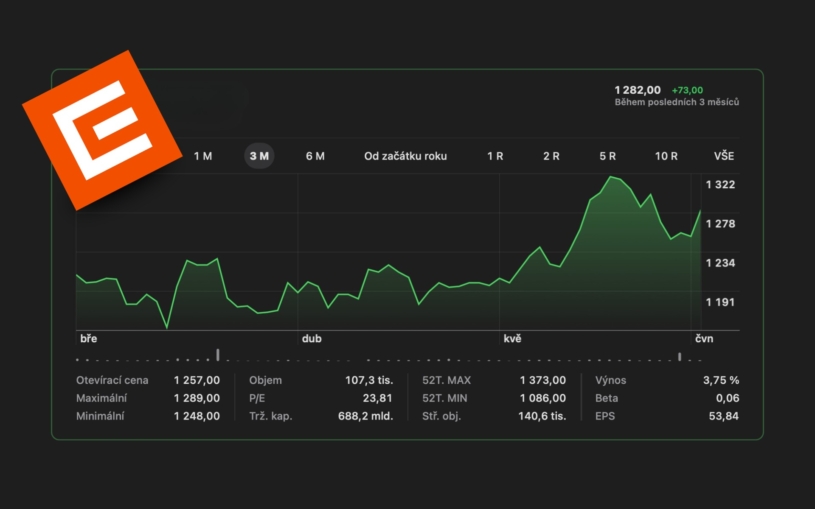Click the 52T. MAX value 1 373,00

pyautogui.click(x=543, y=380)
